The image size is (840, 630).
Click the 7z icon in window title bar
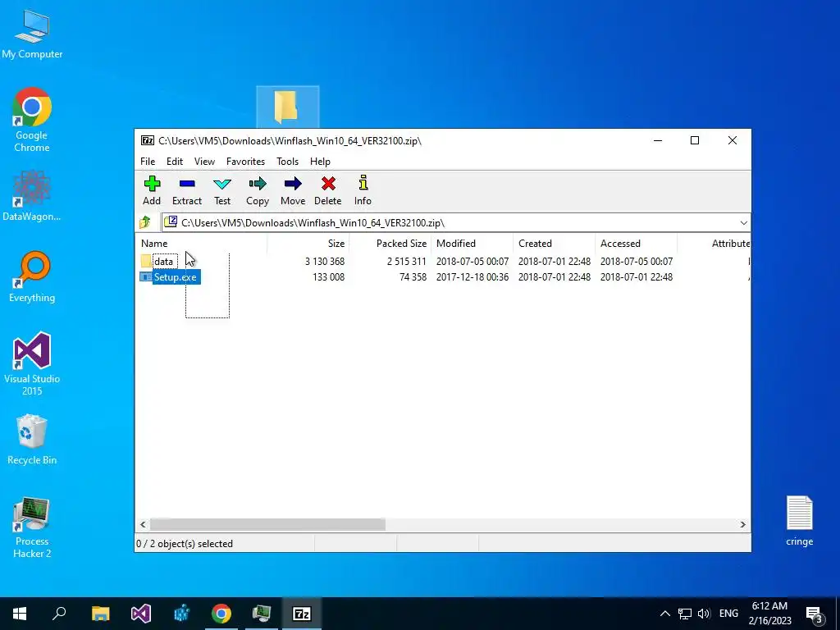[x=148, y=140]
